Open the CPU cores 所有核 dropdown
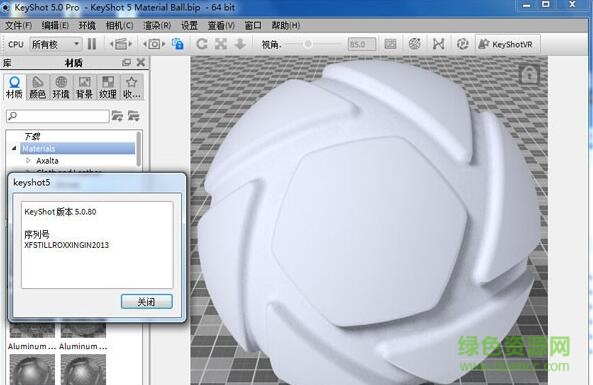 click(x=55, y=44)
